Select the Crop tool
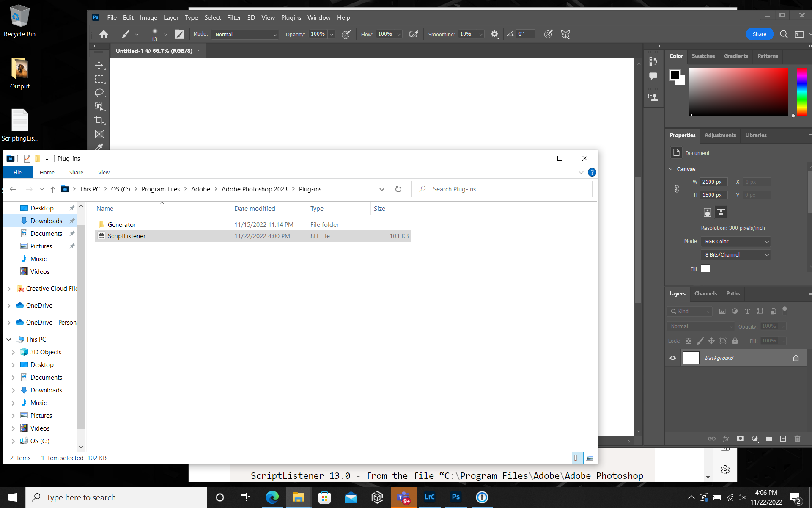 click(x=99, y=121)
